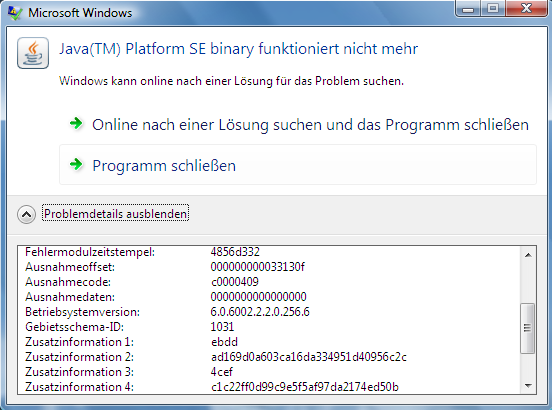Image resolution: width=552 pixels, height=410 pixels.
Task: Select value 'c0000409'
Action: [235, 282]
